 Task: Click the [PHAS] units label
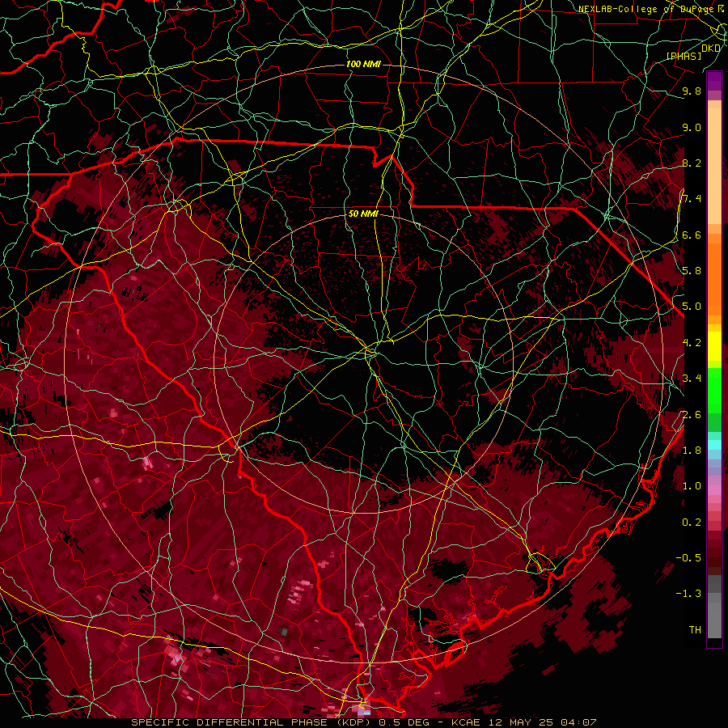point(684,56)
